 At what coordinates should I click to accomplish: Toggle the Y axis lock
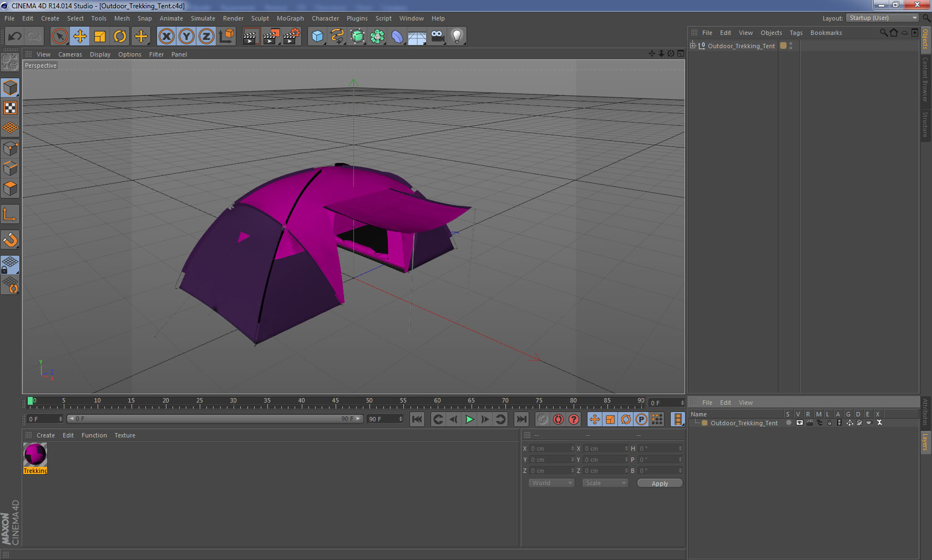click(186, 37)
